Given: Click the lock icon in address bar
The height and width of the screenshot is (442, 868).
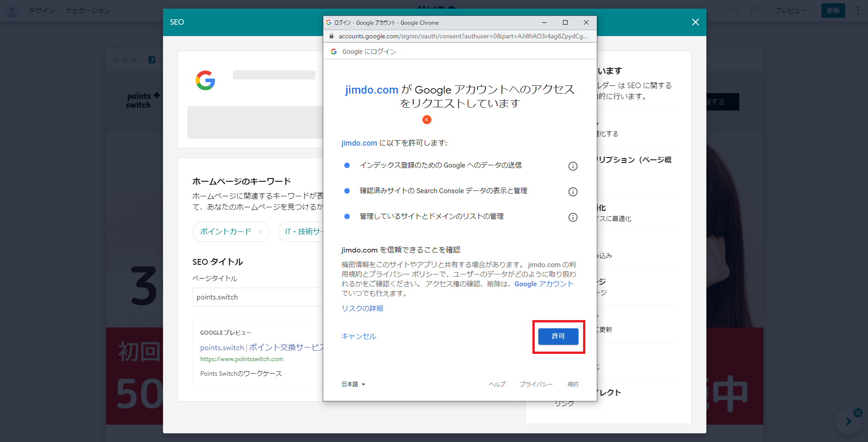Looking at the screenshot, I should click(331, 36).
